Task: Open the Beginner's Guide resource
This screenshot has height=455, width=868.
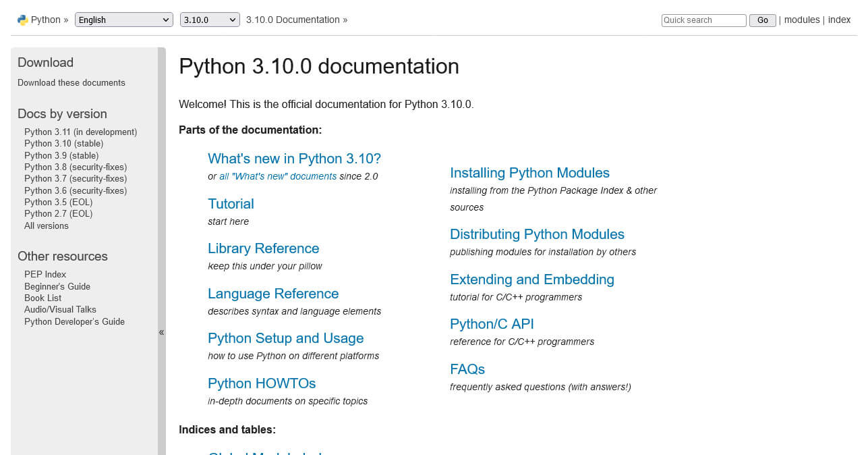Action: point(57,286)
